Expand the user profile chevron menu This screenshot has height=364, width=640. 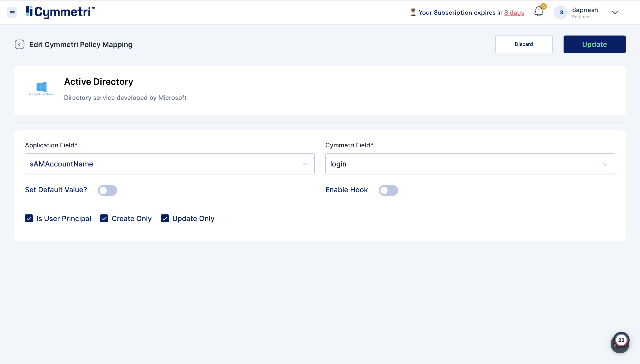[x=615, y=12]
